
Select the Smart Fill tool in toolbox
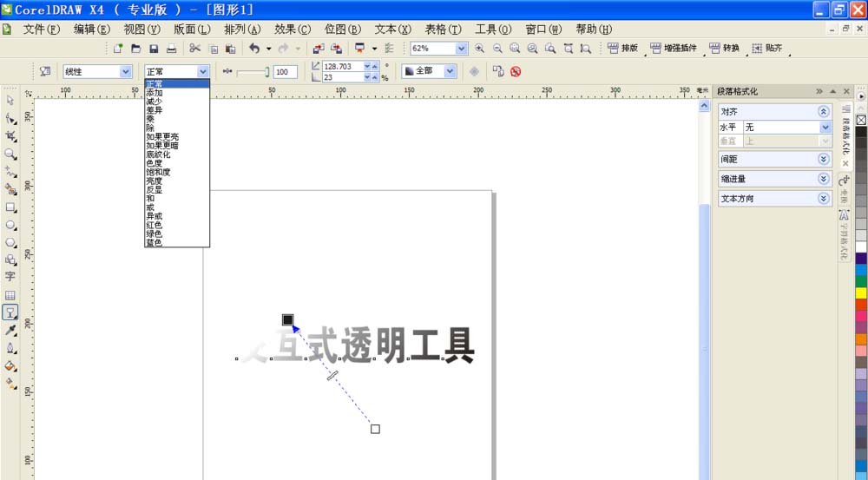coord(10,189)
